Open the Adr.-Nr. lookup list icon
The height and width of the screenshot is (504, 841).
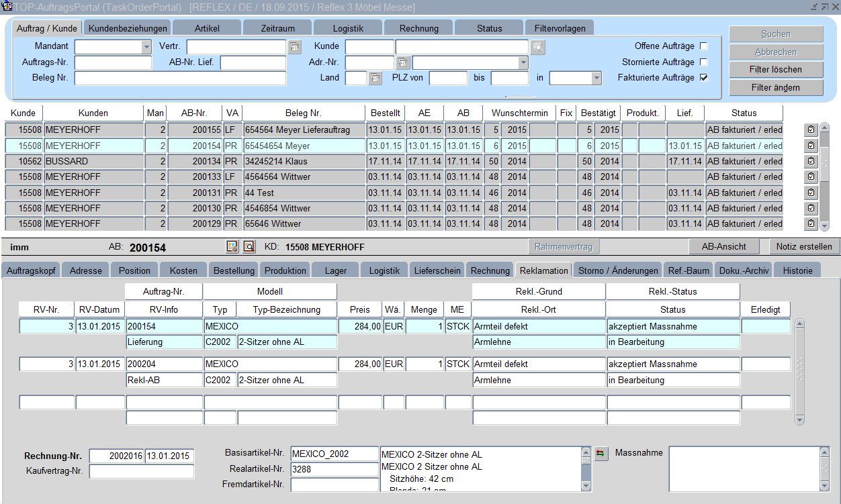point(403,63)
